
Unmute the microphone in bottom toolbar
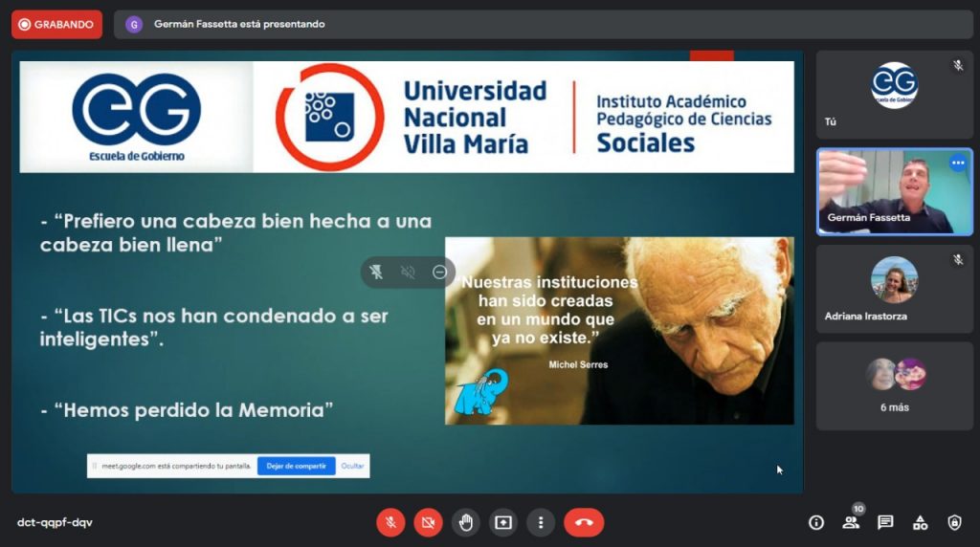390,522
